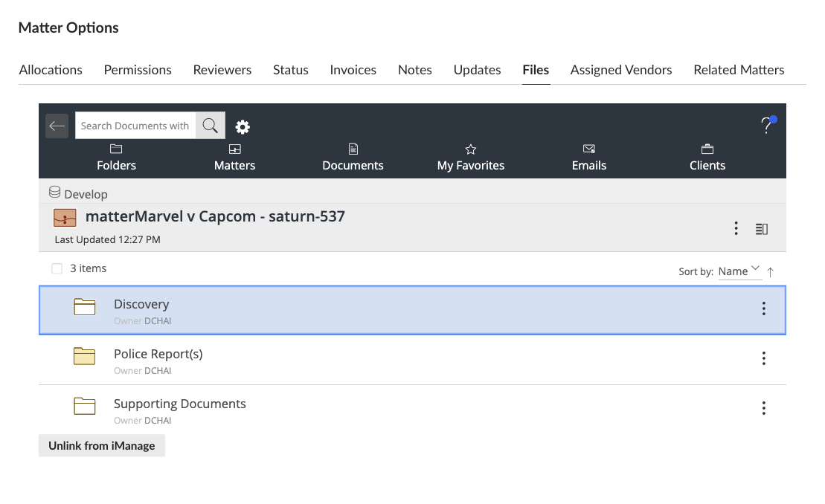This screenshot has height=504, width=825.
Task: Select the Files tab
Action: pos(536,70)
